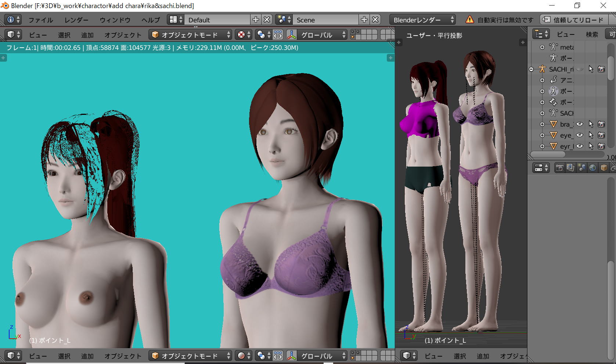Open the Scene properties tab icon
The height and width of the screenshot is (364, 616).
point(581,168)
